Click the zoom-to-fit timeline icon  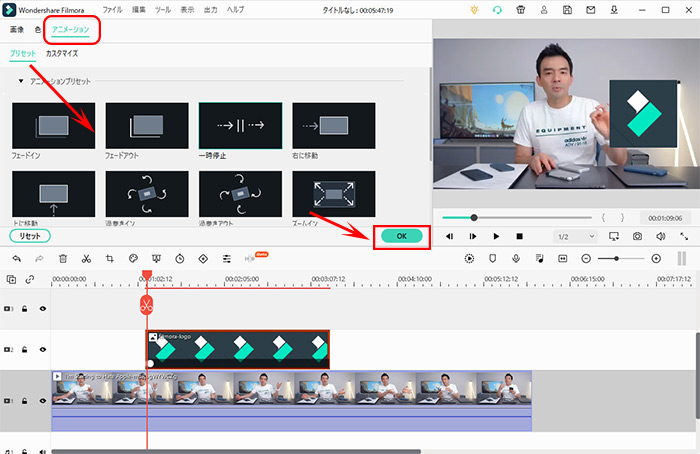coord(562,258)
